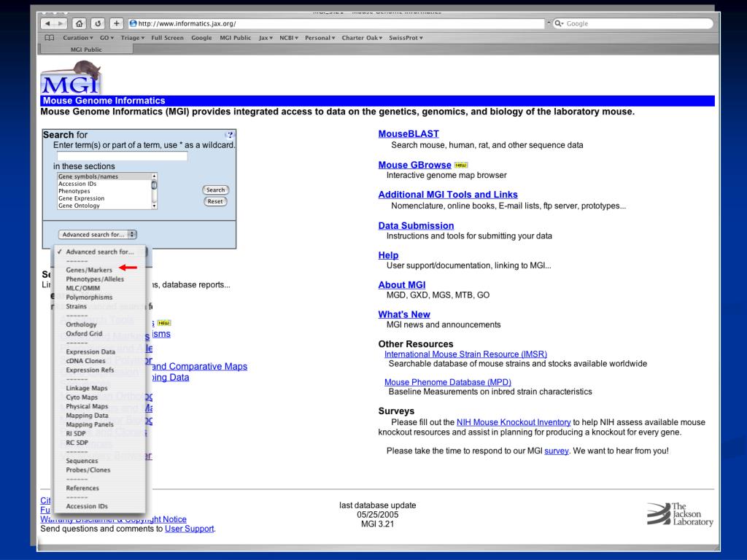Pick RI SDP from the menu
This screenshot has width=747, height=560.
tap(76, 433)
